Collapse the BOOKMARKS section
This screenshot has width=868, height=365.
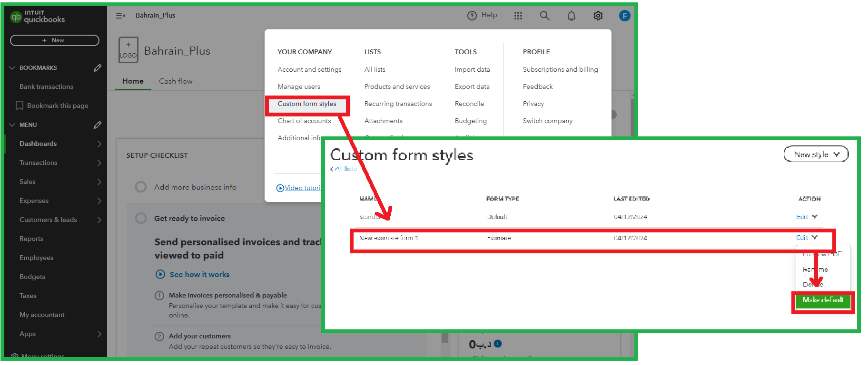pos(12,68)
